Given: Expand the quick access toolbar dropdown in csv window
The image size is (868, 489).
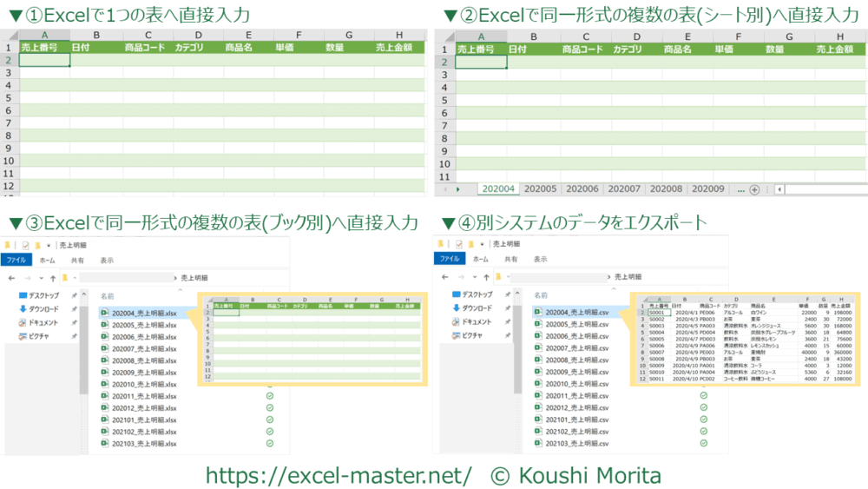Looking at the screenshot, I should pos(483,246).
